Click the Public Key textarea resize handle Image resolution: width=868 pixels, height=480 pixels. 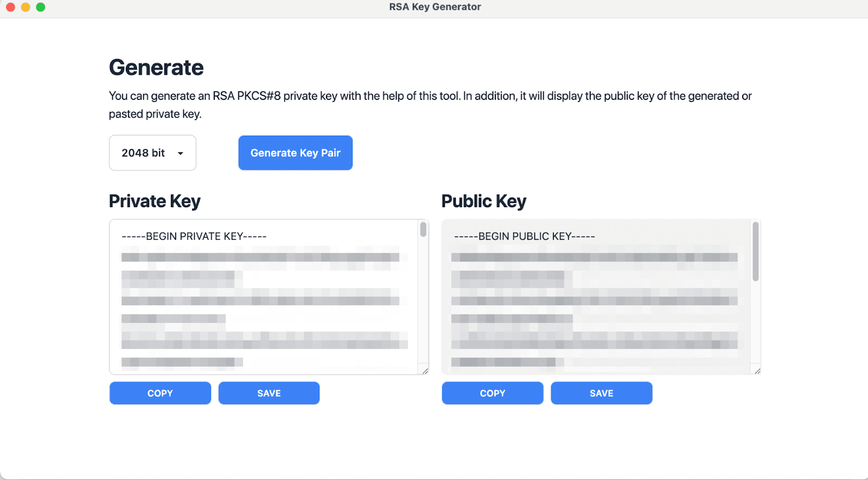pos(757,371)
